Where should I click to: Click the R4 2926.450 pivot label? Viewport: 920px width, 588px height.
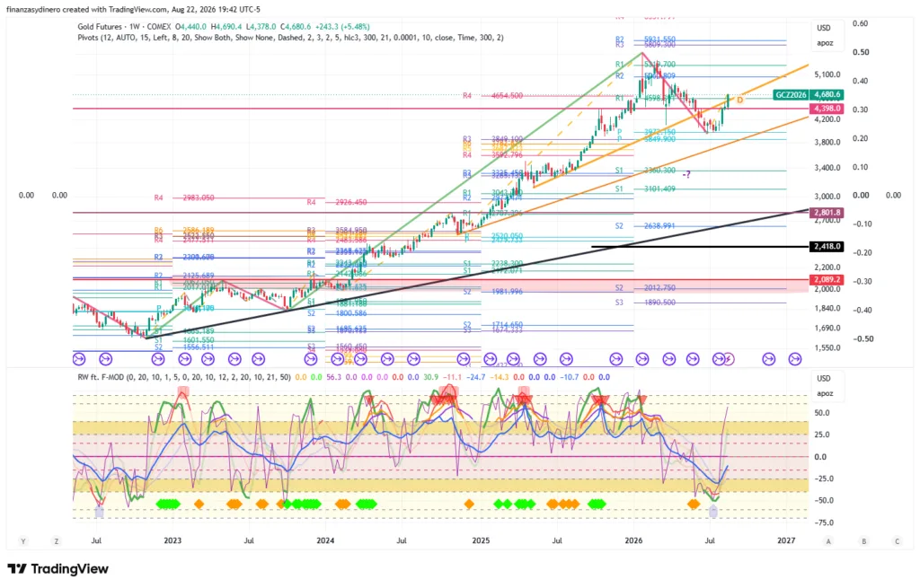337,202
